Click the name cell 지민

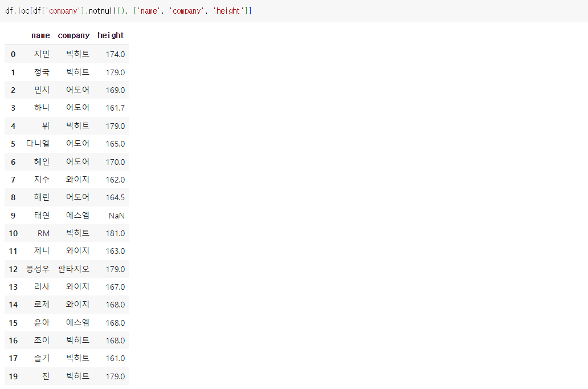point(42,54)
